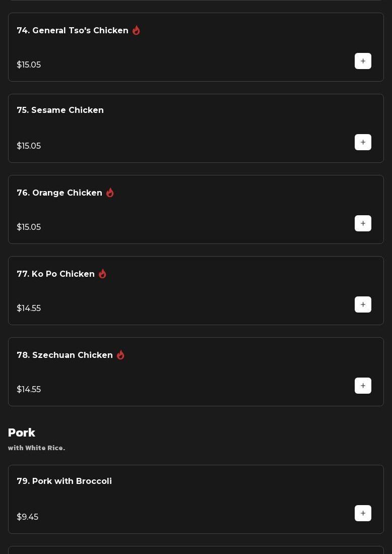Add Ko Po Chicken to order
392x554 pixels.
363,304
